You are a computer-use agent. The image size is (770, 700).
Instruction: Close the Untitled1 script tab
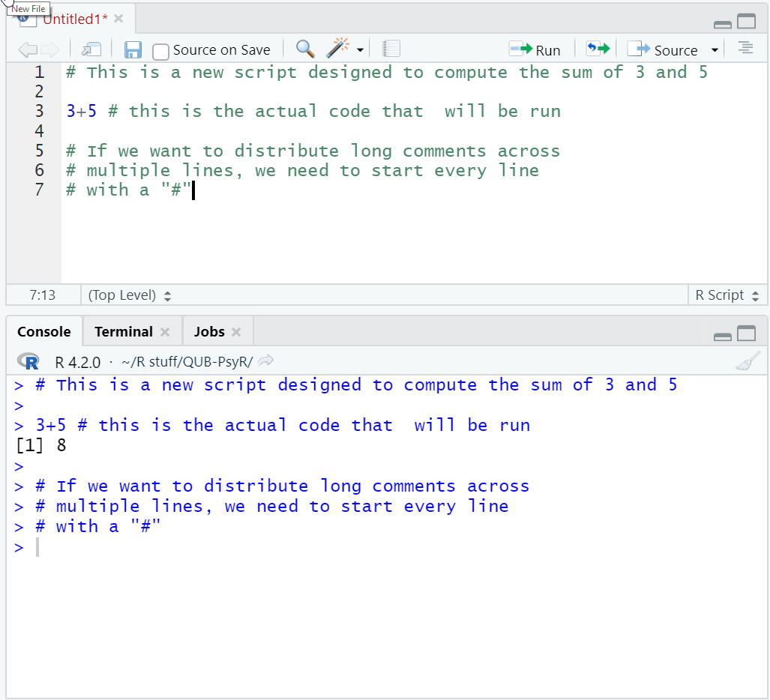[118, 19]
